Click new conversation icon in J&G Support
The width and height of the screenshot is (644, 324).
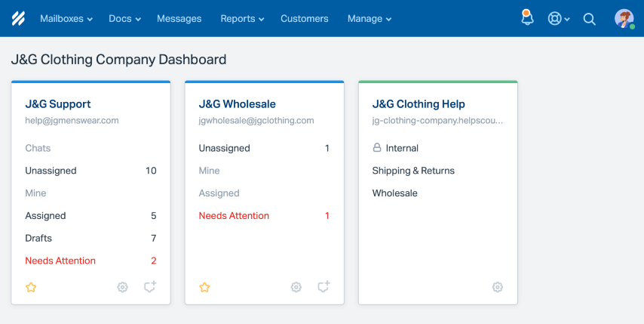pyautogui.click(x=150, y=287)
